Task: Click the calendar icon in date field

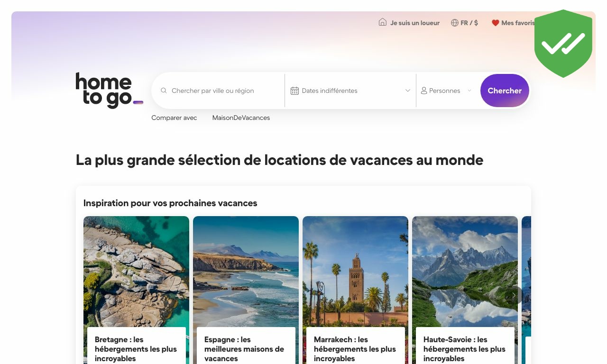Action: coord(294,91)
